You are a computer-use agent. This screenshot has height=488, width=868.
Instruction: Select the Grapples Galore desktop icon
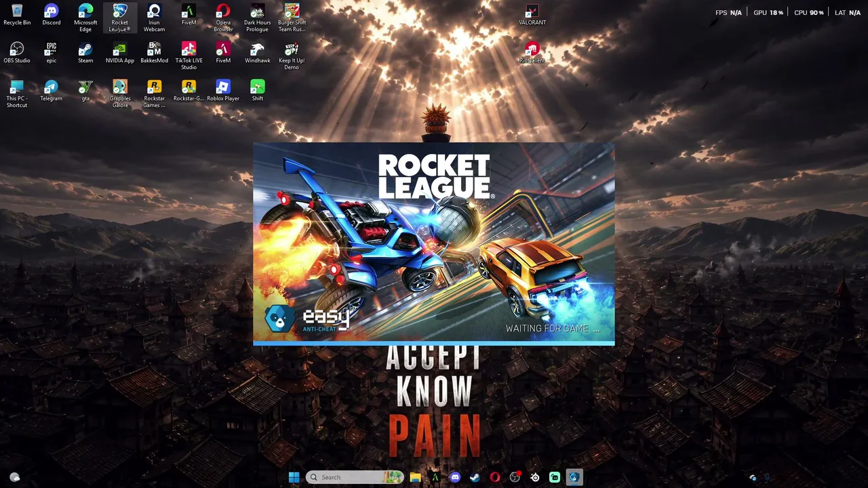(120, 94)
